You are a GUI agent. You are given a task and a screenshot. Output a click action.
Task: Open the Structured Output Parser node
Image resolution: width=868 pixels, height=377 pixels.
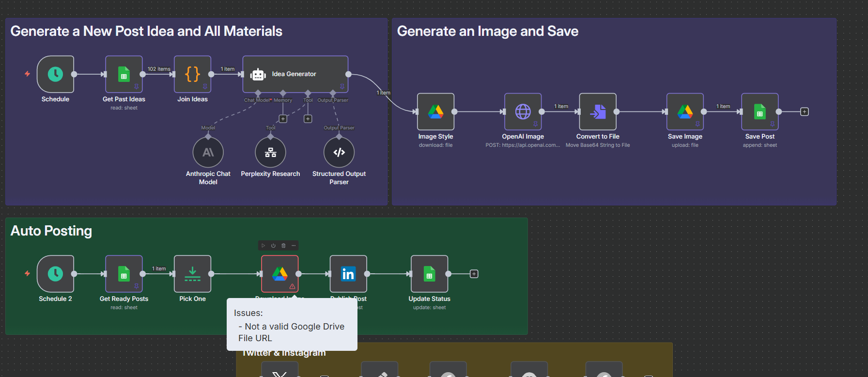click(x=339, y=152)
